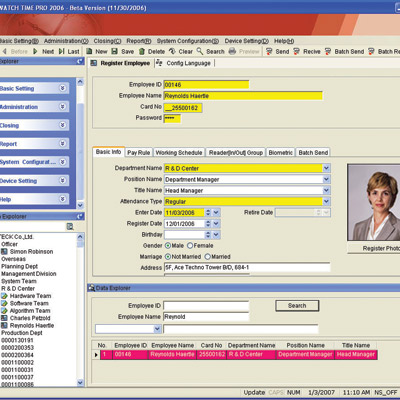Select Hardware Team icon in tree
Viewport: 400px width, 400px height.
4,296
